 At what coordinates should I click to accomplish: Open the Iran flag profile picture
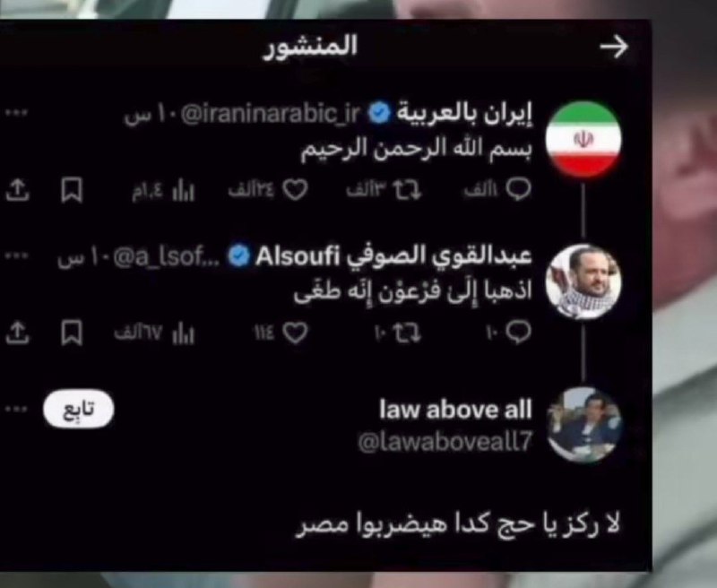pos(583,140)
